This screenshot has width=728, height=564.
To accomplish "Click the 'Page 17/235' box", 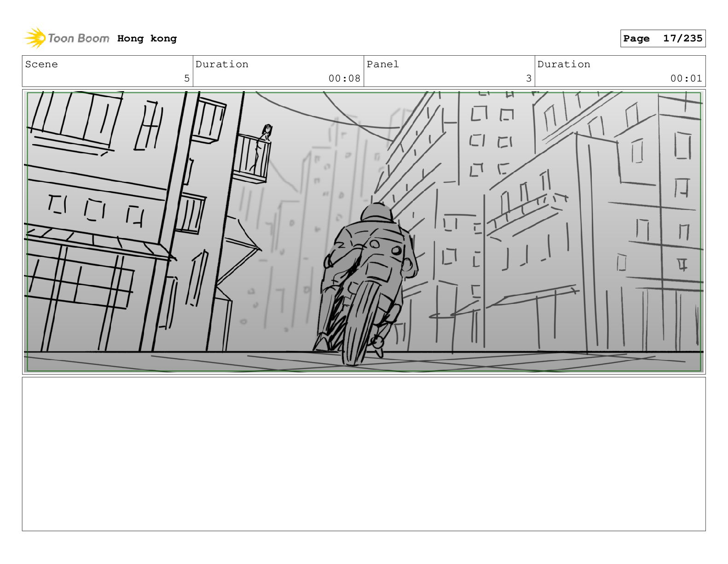I will pyautogui.click(x=663, y=39).
